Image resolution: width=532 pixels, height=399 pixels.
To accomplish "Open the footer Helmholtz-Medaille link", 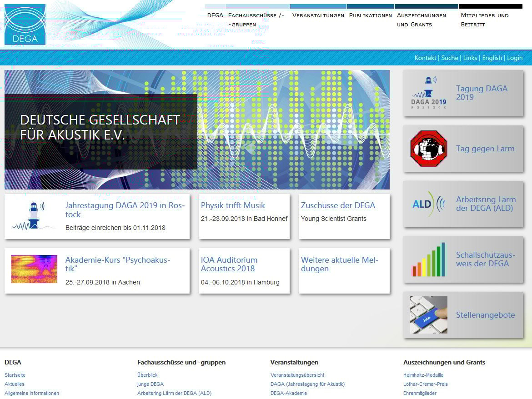I will click(x=423, y=375).
